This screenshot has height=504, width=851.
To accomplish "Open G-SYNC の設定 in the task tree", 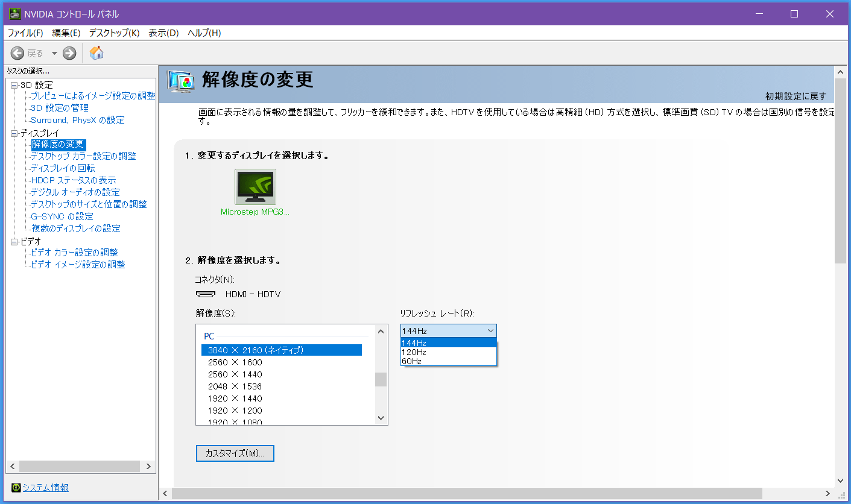I will pos(62,216).
